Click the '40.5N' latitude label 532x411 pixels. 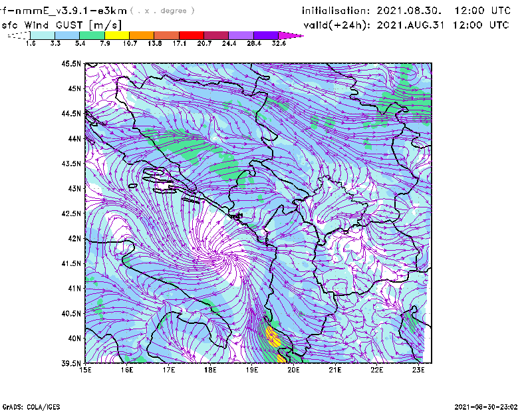(71, 313)
